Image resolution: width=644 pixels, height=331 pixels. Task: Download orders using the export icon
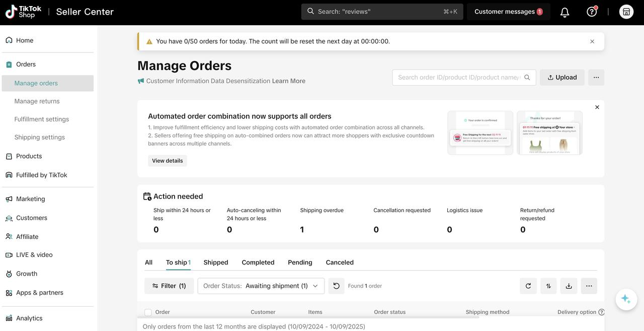(569, 286)
